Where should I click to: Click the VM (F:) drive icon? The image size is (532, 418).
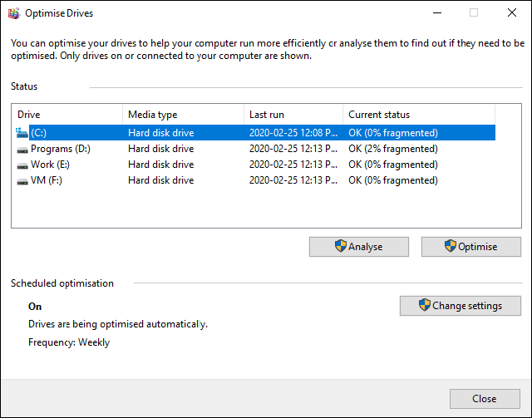(22, 181)
